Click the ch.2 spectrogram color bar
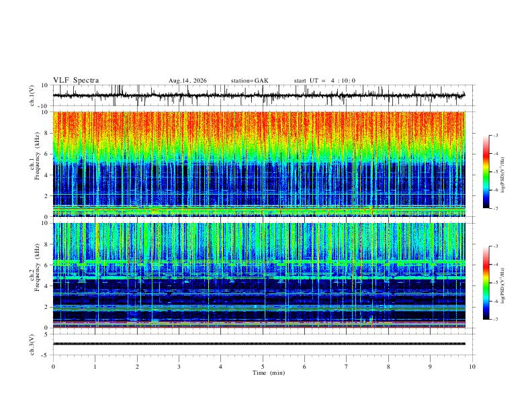Screen dimensions: 532x411 [486, 283]
